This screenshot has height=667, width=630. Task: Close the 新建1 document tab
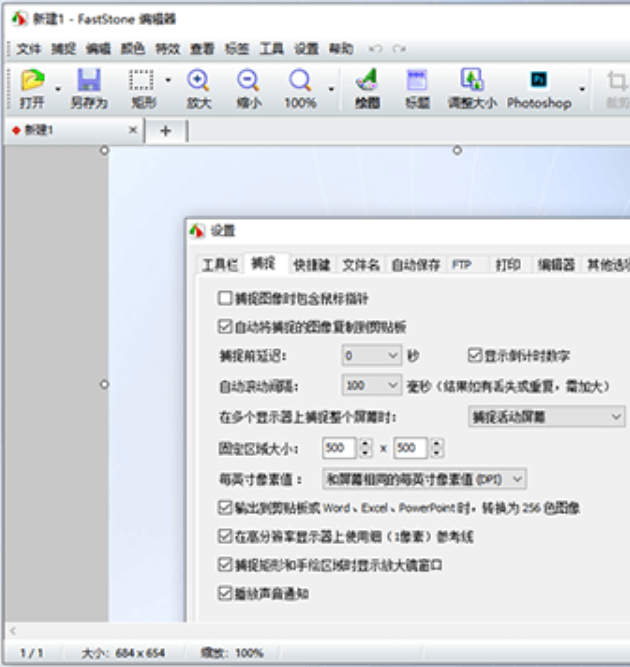click(133, 131)
